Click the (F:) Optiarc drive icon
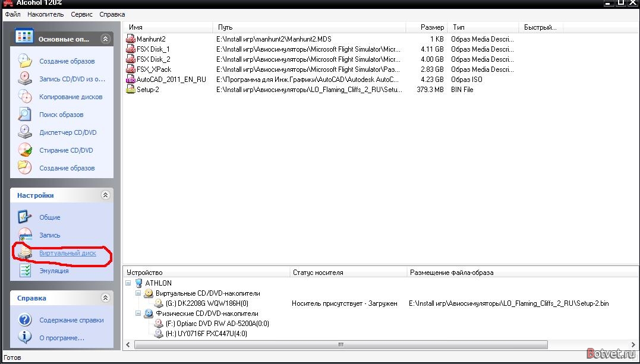 159,324
